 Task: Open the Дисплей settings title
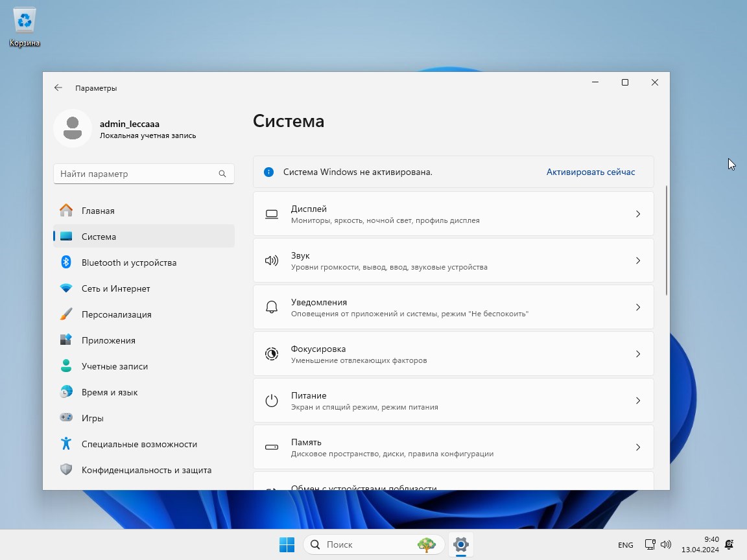(x=309, y=209)
